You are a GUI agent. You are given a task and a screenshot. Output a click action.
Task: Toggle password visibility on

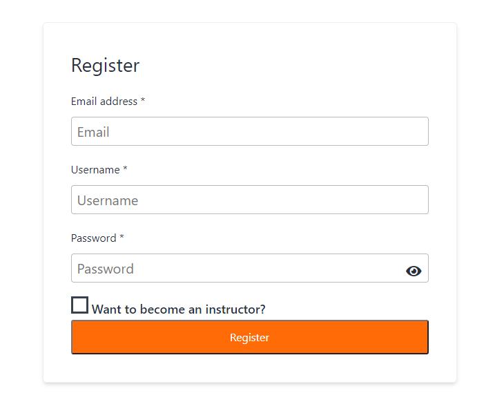coord(414,271)
